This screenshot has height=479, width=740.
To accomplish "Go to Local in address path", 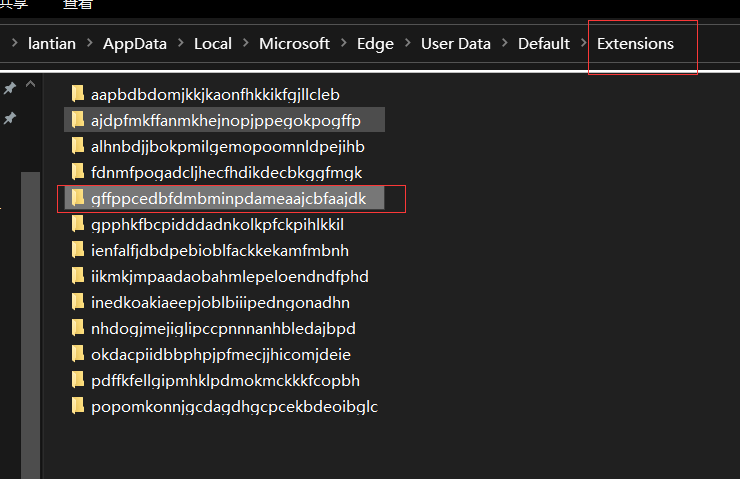I will click(213, 43).
